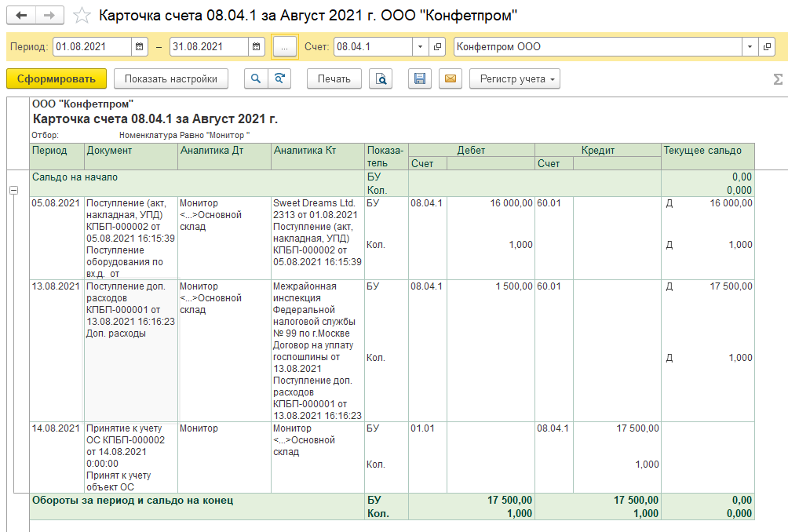
Task: Click the sum sigma icon
Action: pos(778,78)
